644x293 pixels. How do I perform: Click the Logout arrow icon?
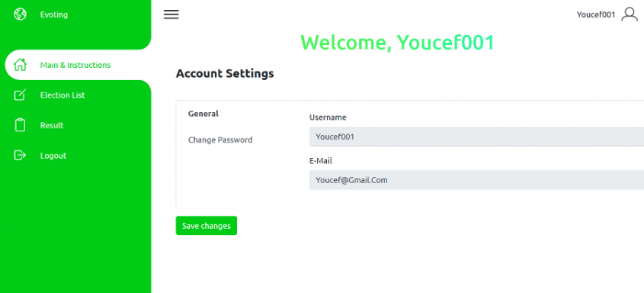click(20, 156)
